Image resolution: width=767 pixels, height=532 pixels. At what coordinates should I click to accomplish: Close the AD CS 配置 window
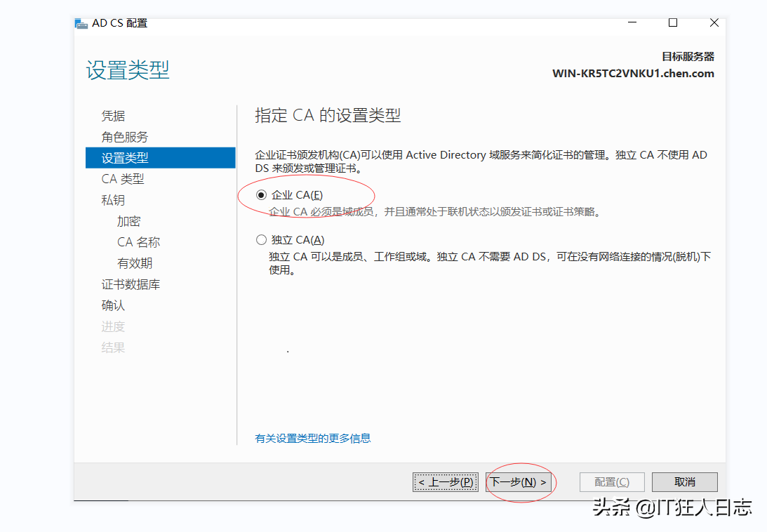[714, 22]
